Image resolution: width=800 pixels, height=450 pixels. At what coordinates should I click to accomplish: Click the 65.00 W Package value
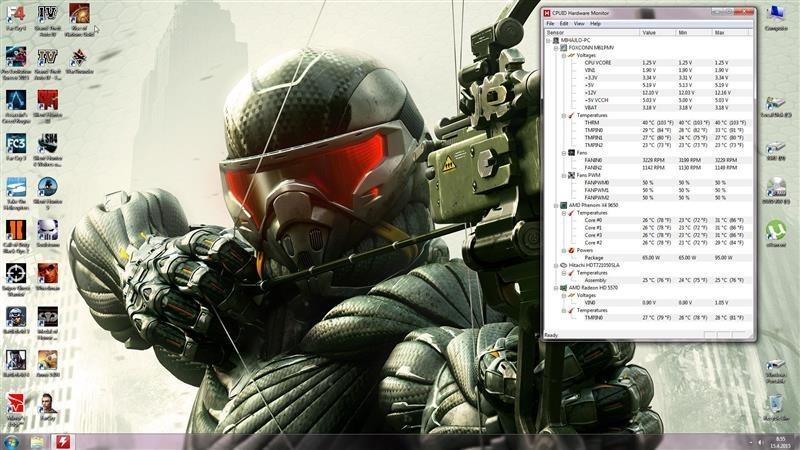coord(651,258)
